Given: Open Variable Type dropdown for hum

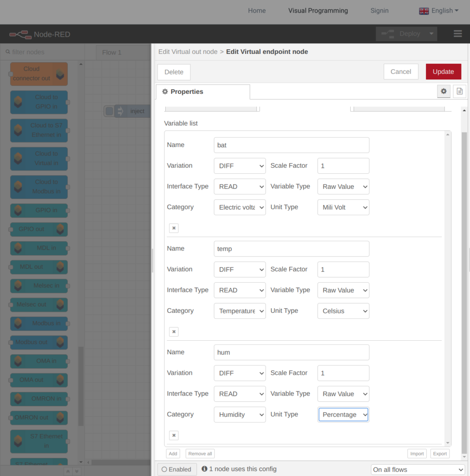Looking at the screenshot, I should [x=343, y=394].
